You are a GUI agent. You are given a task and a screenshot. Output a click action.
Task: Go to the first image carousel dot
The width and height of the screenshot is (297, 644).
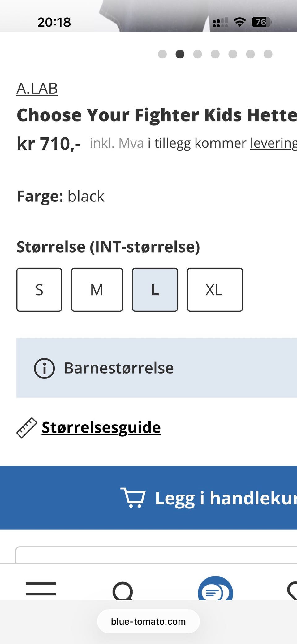(x=162, y=54)
